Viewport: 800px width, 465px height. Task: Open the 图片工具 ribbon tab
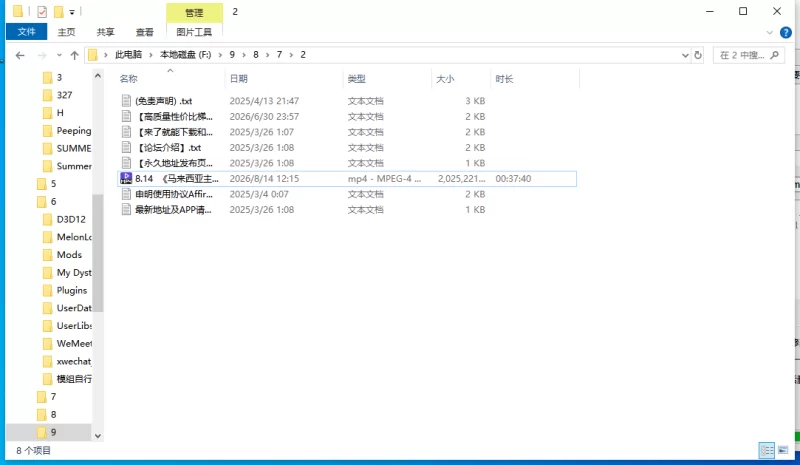click(x=194, y=32)
